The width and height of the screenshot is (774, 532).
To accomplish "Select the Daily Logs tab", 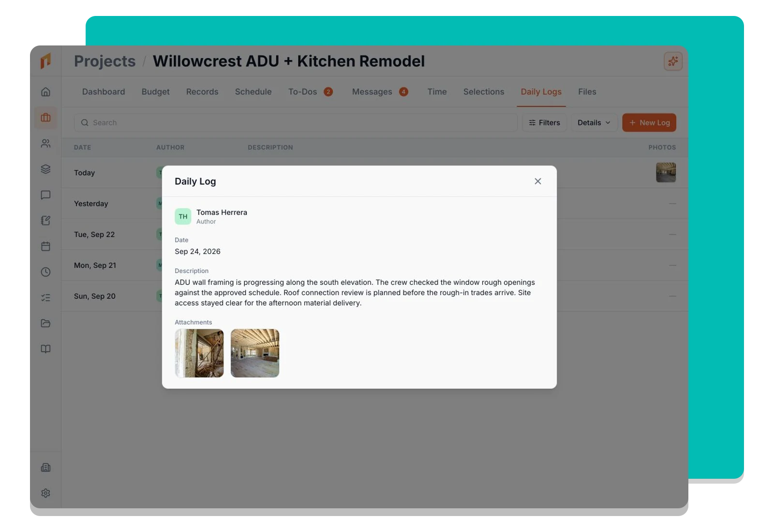I will coord(541,92).
